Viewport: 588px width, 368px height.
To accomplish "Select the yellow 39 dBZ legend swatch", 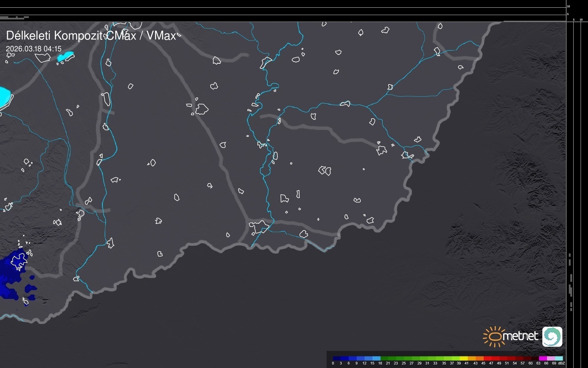I will tap(464, 358).
